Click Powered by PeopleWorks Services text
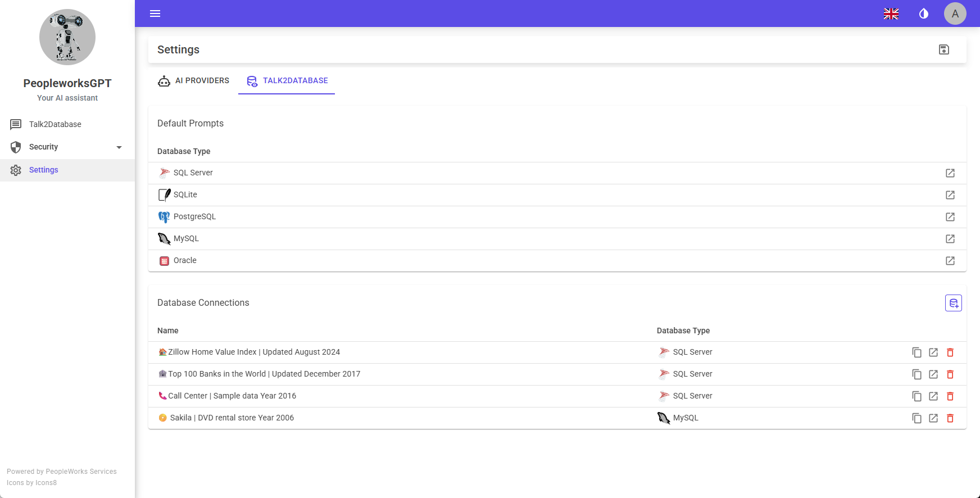This screenshot has width=980, height=498. (x=62, y=472)
